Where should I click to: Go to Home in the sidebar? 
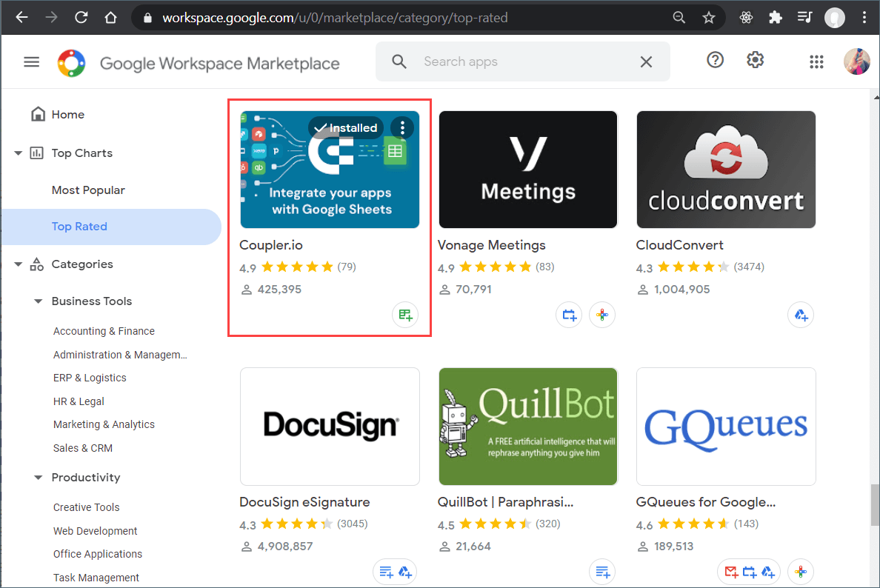click(x=68, y=115)
